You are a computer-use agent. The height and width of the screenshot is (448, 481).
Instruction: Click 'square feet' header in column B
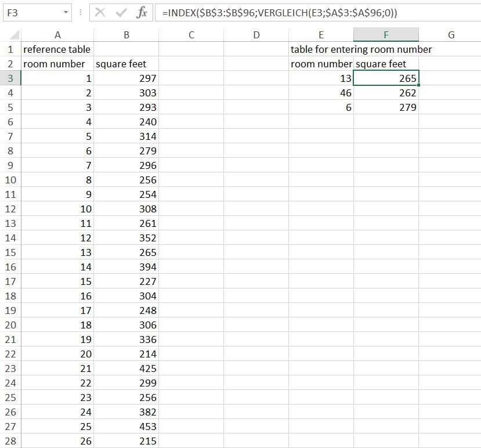click(126, 64)
